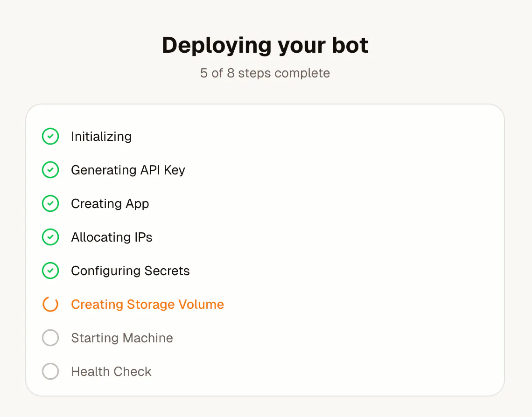Click the green checkmark beside Creating App
The width and height of the screenshot is (532, 417).
click(x=50, y=203)
